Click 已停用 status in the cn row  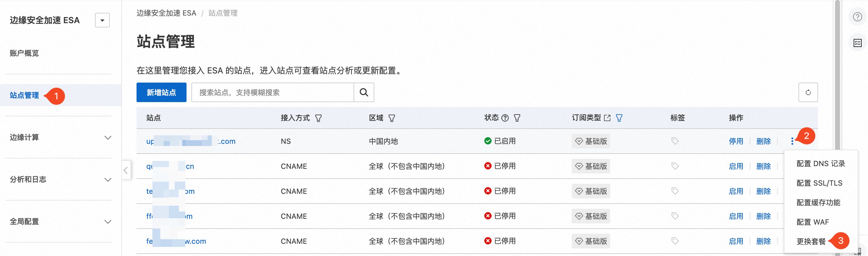pos(500,166)
